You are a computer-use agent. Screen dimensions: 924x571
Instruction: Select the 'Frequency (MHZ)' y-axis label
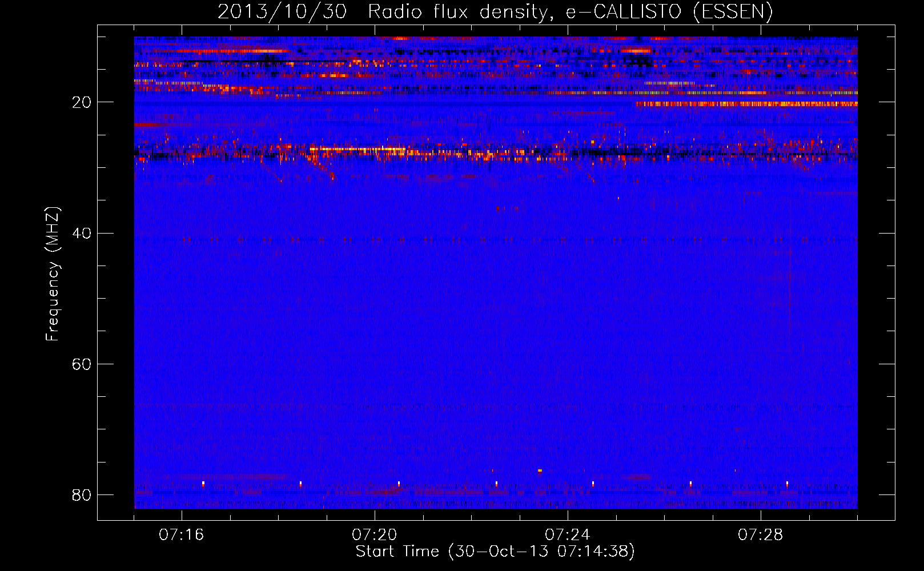pos(52,275)
